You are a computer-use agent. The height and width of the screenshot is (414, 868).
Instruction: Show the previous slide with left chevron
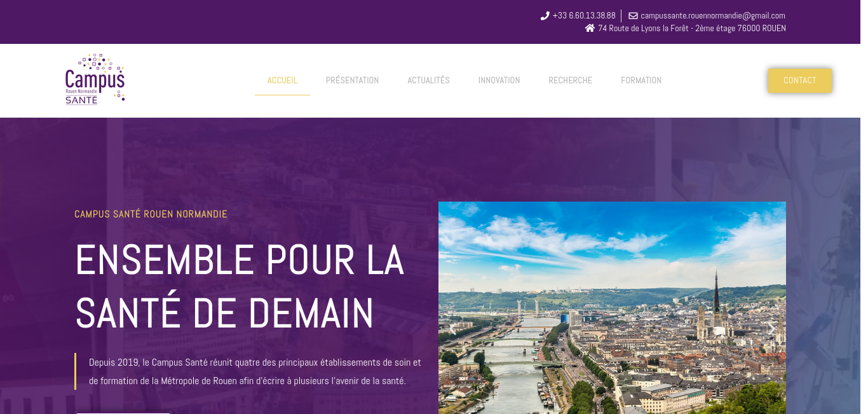tap(453, 329)
